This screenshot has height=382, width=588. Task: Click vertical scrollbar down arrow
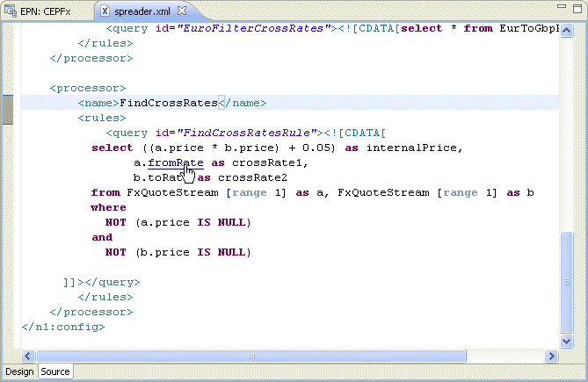click(566, 342)
